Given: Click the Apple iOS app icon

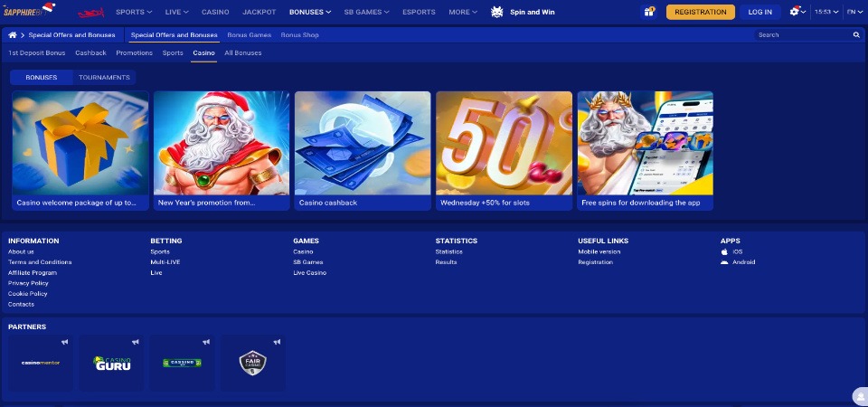Looking at the screenshot, I should 724,252.
